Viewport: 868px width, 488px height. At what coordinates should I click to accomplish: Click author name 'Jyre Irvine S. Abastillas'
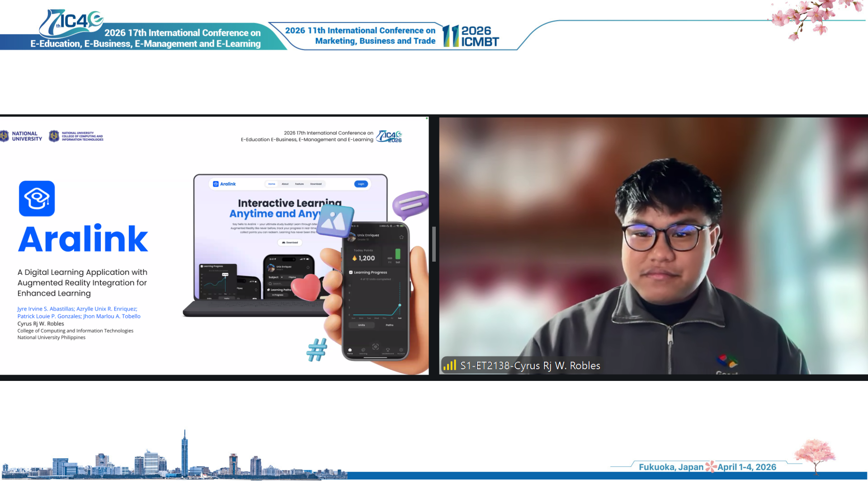[46, 309]
